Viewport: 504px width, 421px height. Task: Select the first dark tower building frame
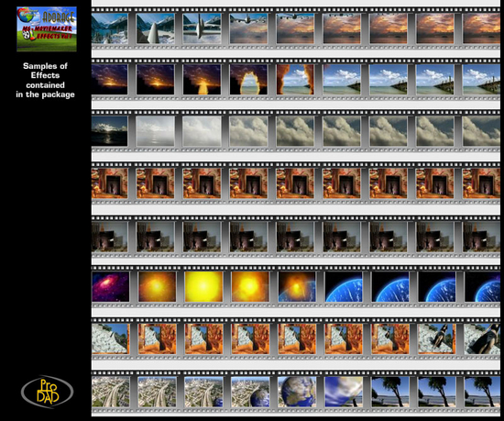109,237
